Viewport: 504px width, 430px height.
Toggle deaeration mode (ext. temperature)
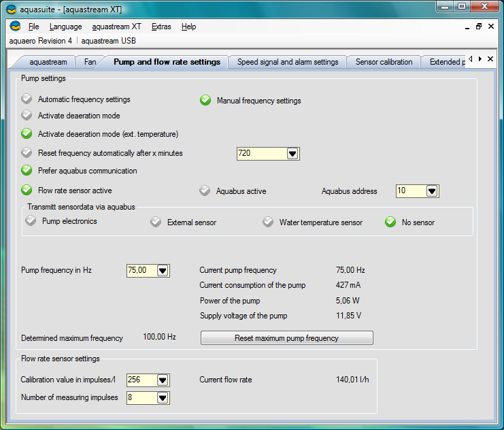pyautogui.click(x=27, y=133)
